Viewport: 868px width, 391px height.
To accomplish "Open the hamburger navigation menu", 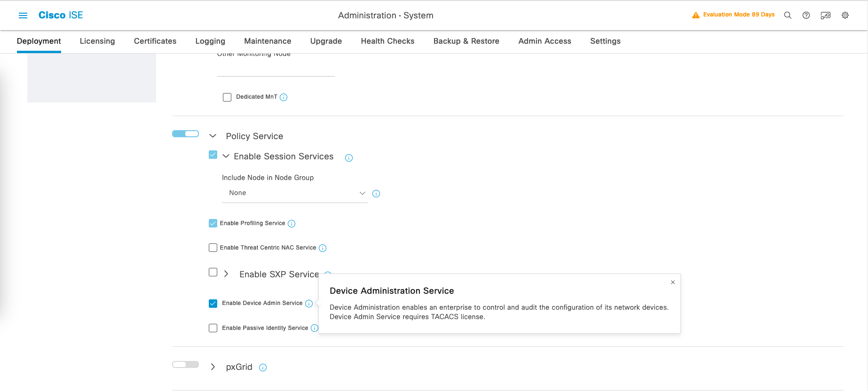I will (x=23, y=16).
